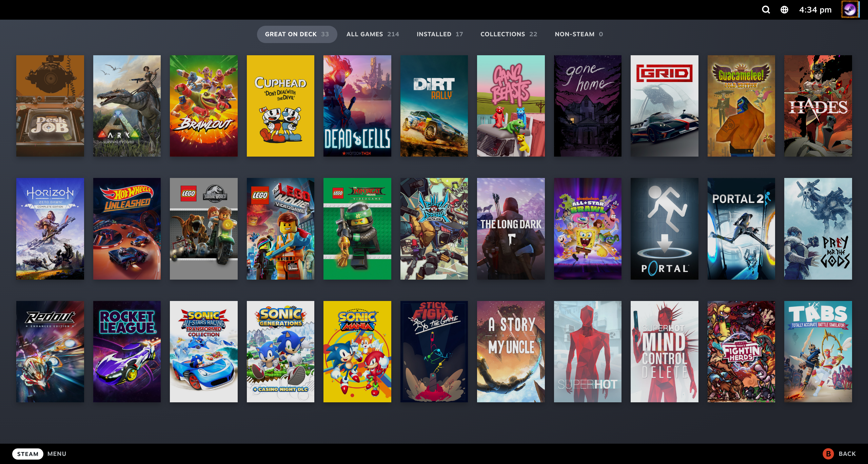Viewport: 868px width, 464px height.
Task: Open the Dead Cells game tile
Action: (357, 106)
